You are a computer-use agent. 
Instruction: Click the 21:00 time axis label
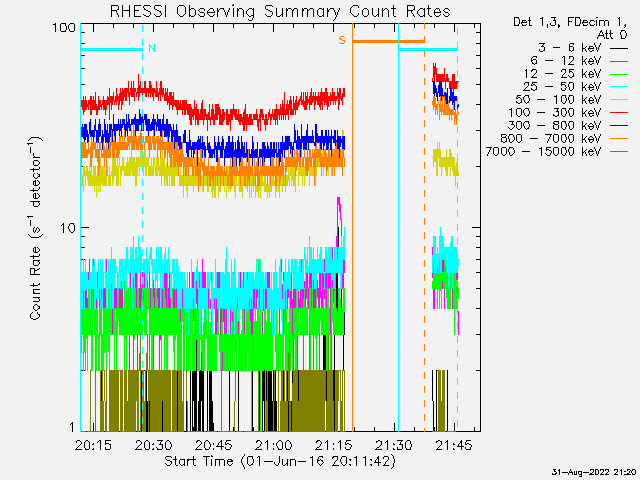pos(273,445)
